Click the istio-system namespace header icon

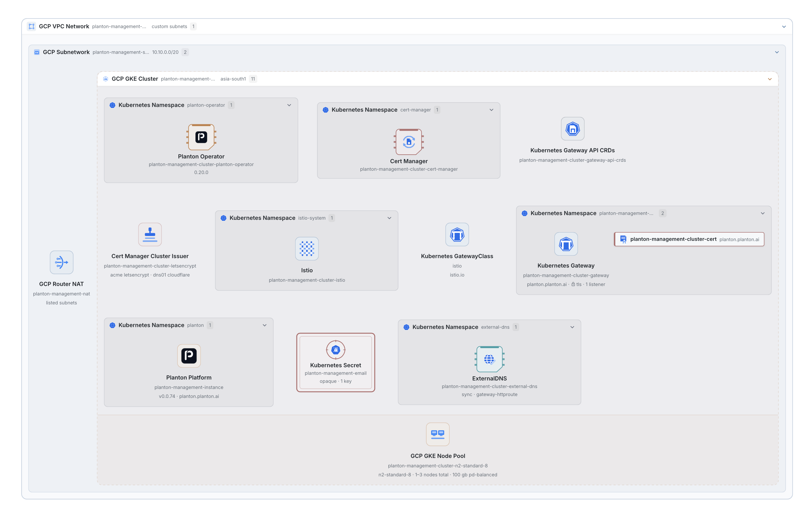tap(224, 218)
